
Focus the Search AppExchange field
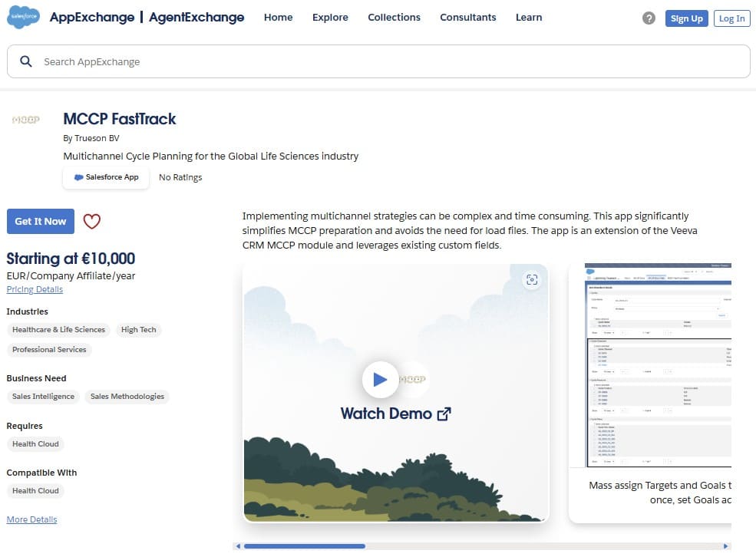pyautogui.click(x=378, y=61)
